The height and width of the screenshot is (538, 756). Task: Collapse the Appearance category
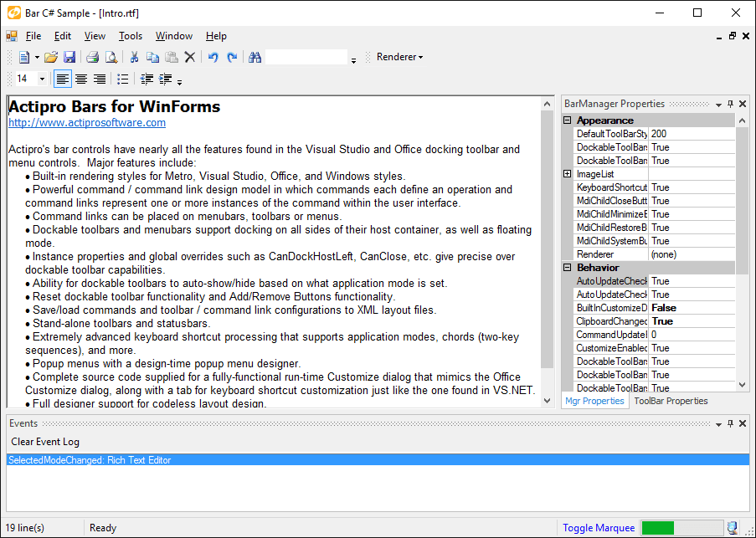coord(568,120)
